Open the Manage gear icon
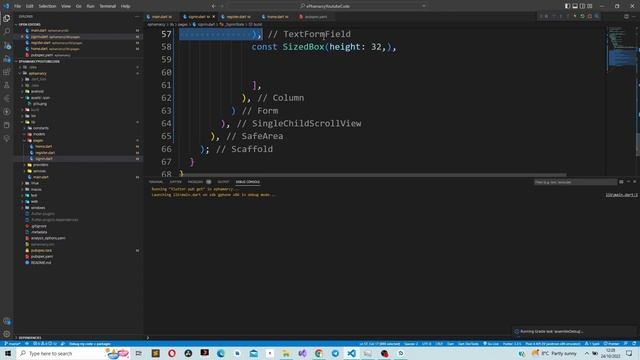The width and height of the screenshot is (640, 360). (x=7, y=334)
